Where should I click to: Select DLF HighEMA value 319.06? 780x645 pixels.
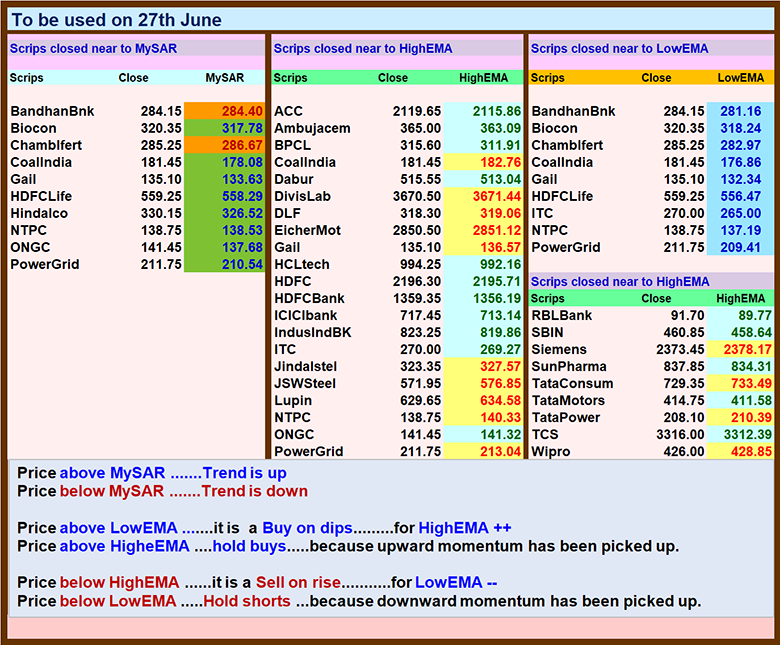coord(500,213)
